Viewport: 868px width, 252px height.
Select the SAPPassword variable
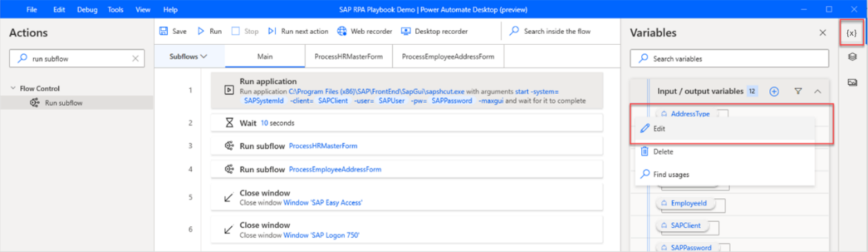pos(686,247)
